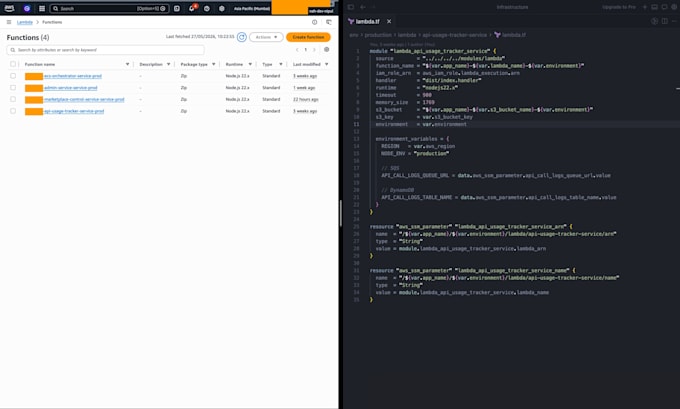
Task: Open the tutorials panel icon beside info
Action: click(329, 22)
